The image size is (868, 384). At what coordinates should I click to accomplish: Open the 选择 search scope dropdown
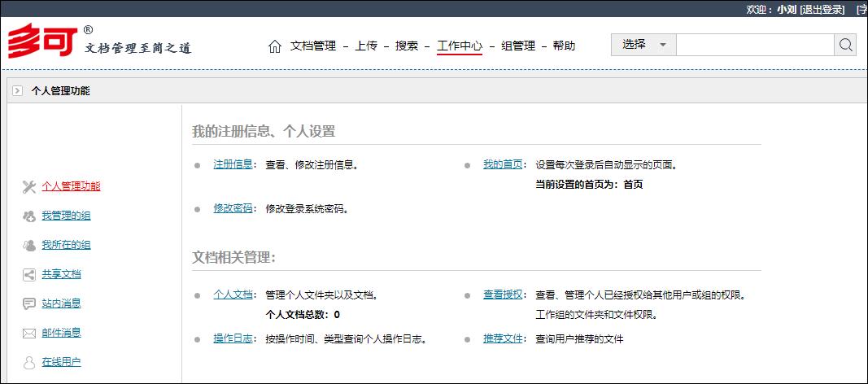[643, 45]
